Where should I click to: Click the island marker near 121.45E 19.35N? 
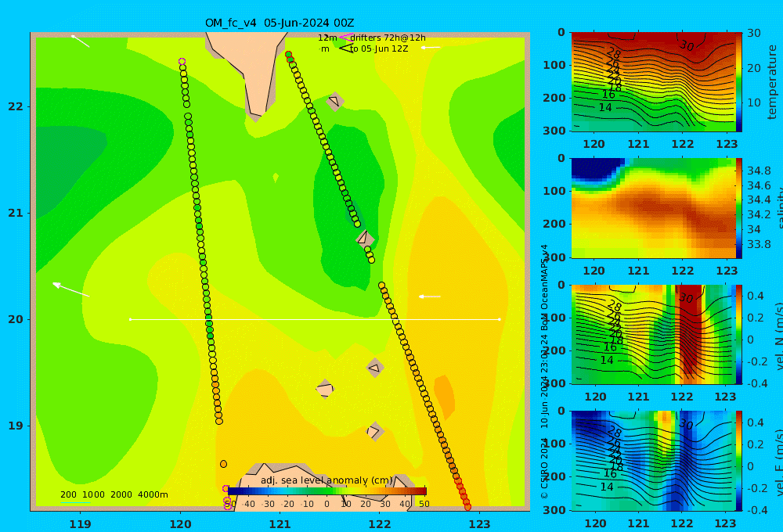coord(325,390)
